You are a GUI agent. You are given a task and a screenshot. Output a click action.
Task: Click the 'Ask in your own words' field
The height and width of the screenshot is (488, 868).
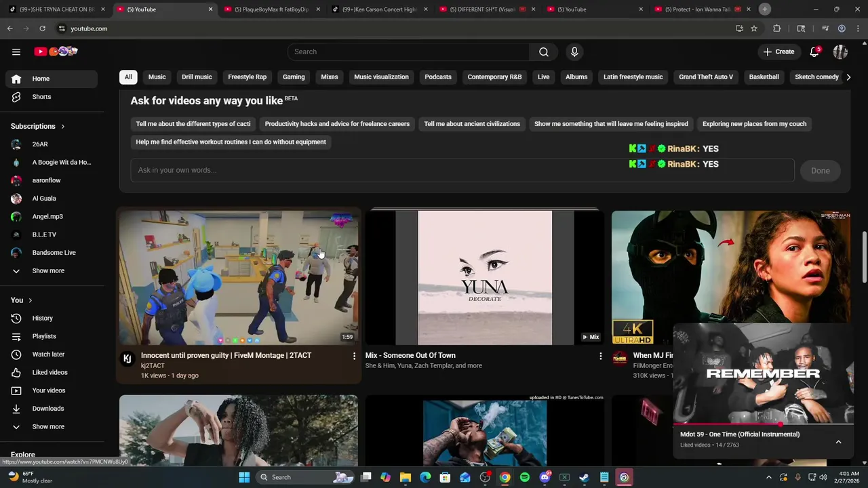[462, 170]
